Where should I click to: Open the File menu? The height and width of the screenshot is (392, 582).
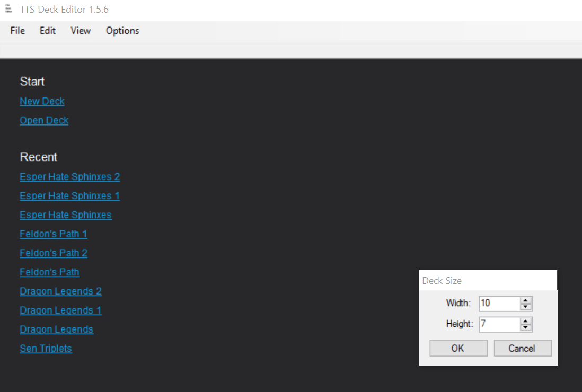coord(17,31)
